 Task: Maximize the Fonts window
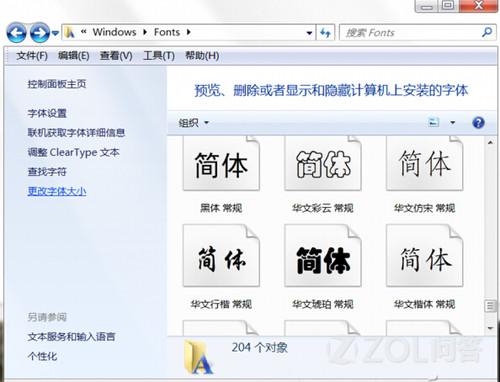tap(448, 6)
